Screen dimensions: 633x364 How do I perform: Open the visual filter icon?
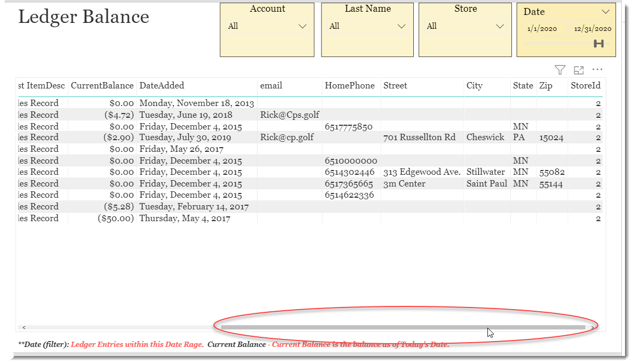[x=559, y=70]
